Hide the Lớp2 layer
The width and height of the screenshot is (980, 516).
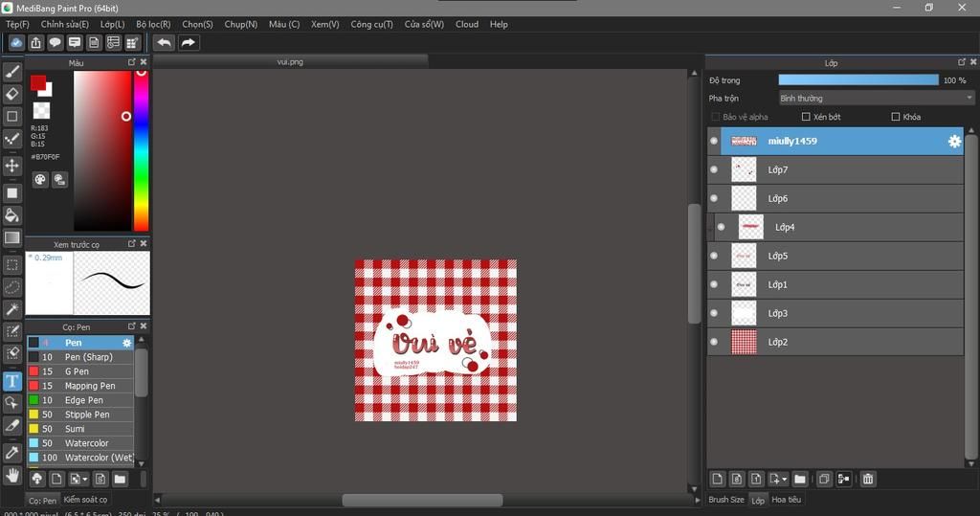[714, 342]
